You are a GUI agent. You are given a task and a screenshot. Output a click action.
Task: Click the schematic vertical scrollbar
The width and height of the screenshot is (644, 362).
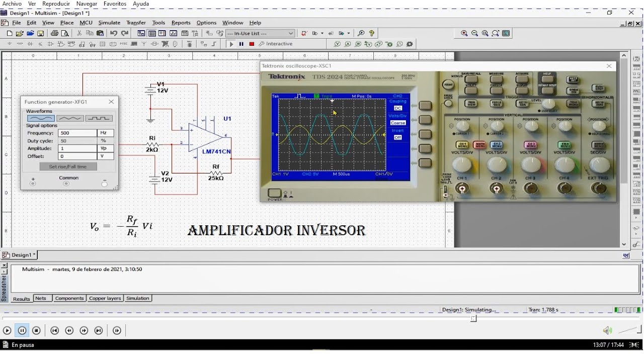point(624,150)
